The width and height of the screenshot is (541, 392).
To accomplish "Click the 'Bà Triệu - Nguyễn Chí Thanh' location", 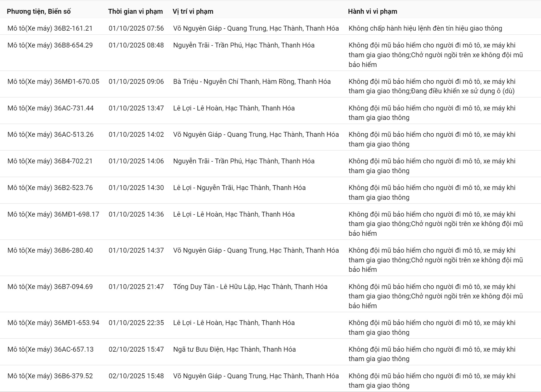I will point(252,82).
